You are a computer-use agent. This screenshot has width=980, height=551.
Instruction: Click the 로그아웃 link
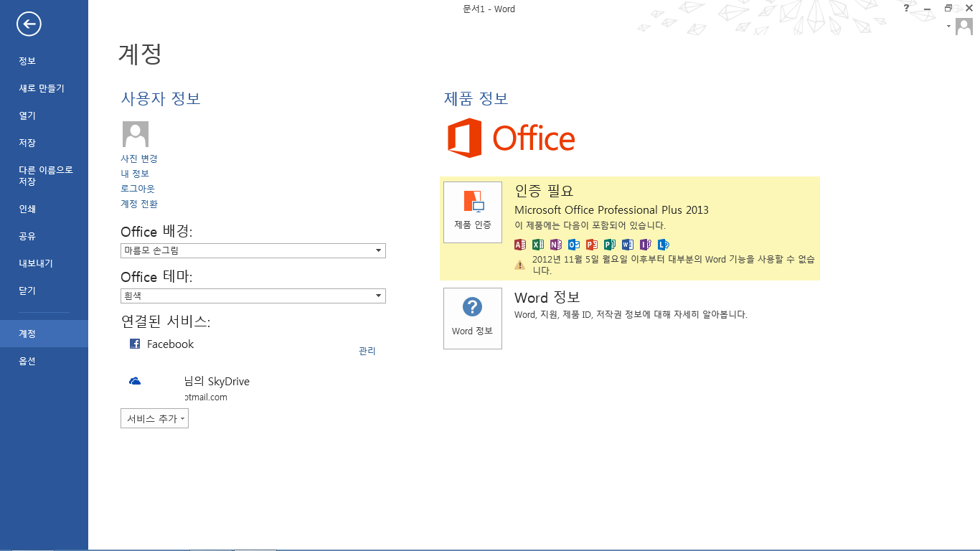pyautogui.click(x=138, y=189)
